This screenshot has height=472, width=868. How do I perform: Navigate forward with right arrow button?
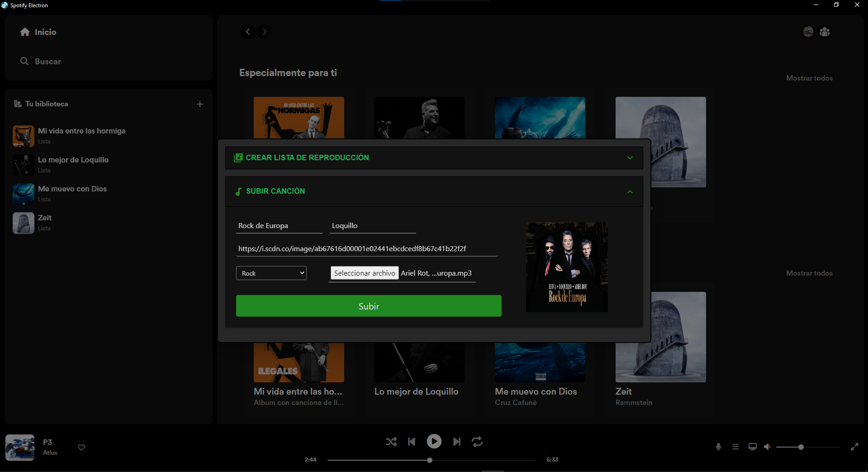(265, 32)
